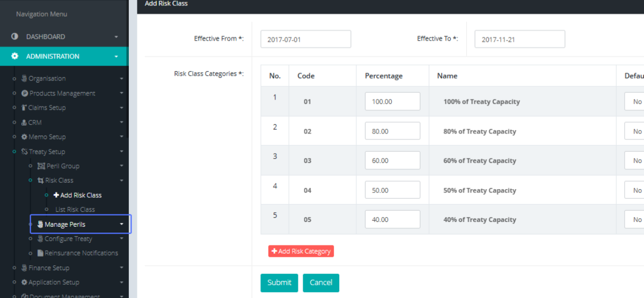Image resolution: width=644 pixels, height=298 pixels.
Task: Click the Products Management icon
Action: pos(25,93)
